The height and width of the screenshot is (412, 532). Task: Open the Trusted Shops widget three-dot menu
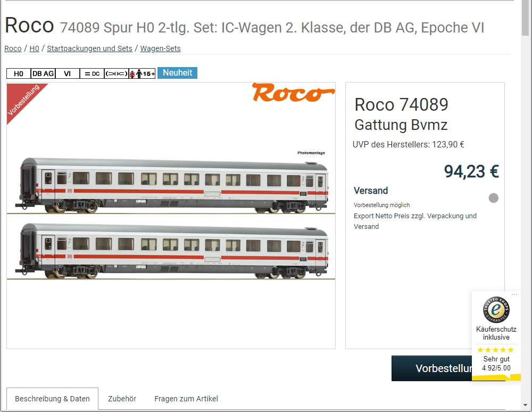[x=514, y=294]
